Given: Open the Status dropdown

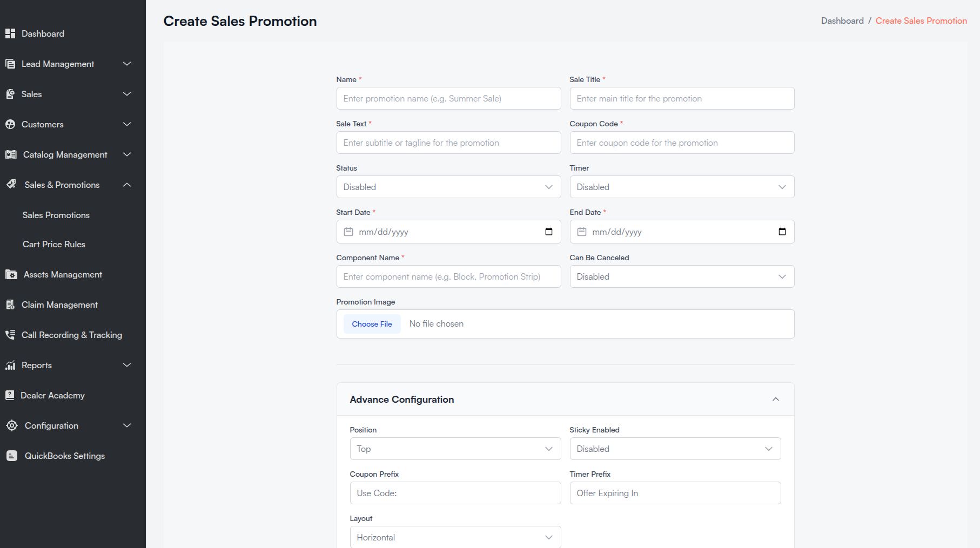Looking at the screenshot, I should 448,187.
